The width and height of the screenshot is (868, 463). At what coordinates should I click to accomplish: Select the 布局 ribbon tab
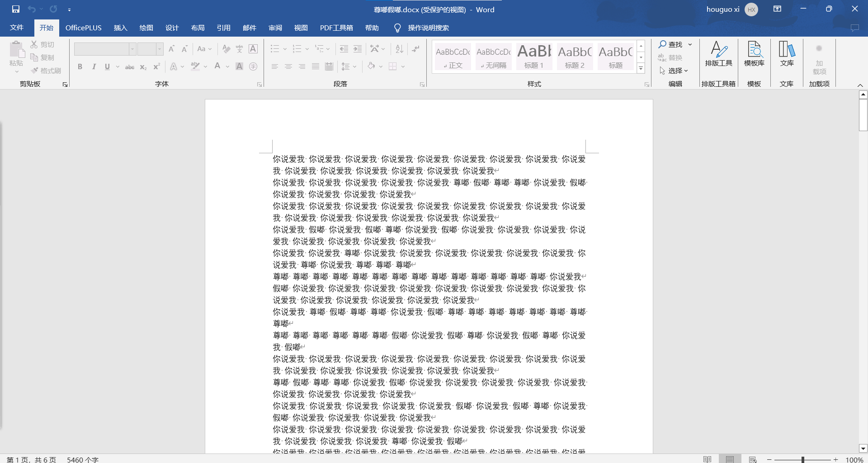pyautogui.click(x=198, y=28)
